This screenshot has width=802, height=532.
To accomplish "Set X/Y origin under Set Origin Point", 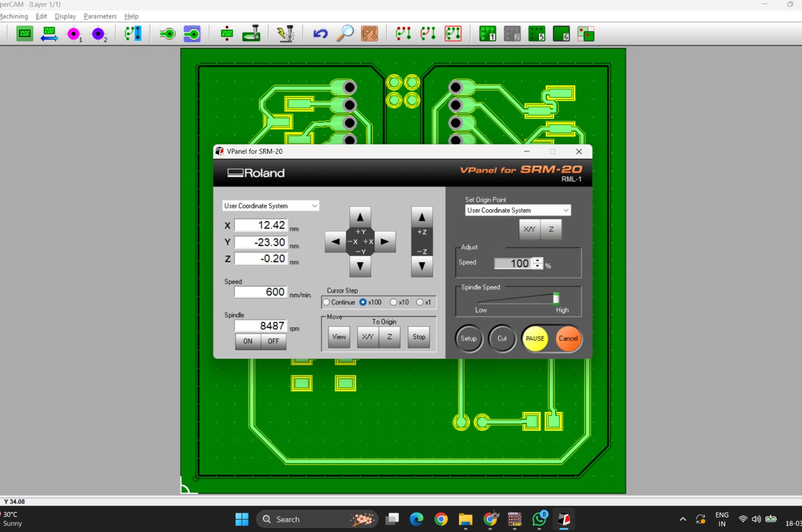I will [529, 229].
